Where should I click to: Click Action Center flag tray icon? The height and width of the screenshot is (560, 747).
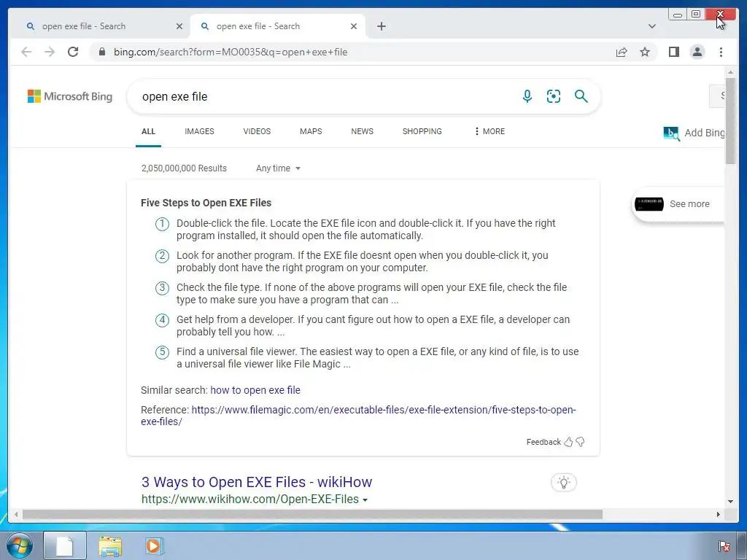[x=724, y=546]
